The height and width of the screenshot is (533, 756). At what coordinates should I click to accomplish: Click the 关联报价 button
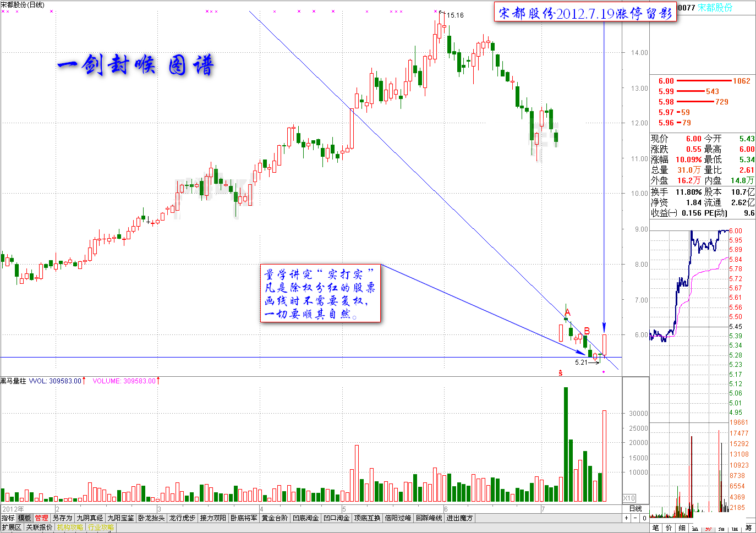coord(39,527)
